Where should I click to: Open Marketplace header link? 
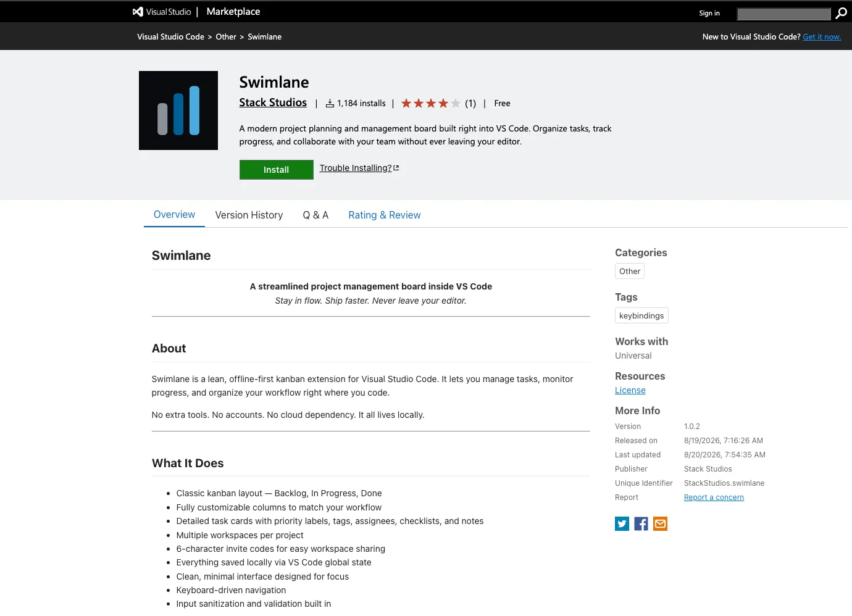click(x=233, y=12)
